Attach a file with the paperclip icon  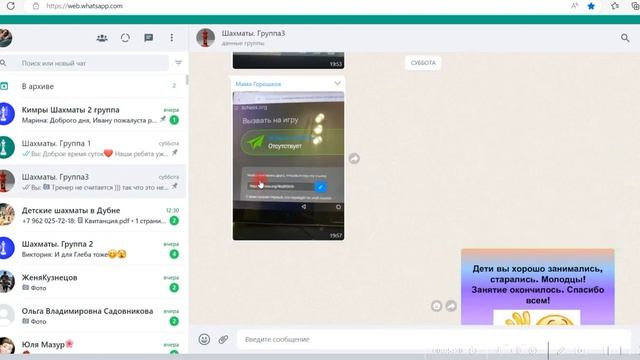click(223, 339)
